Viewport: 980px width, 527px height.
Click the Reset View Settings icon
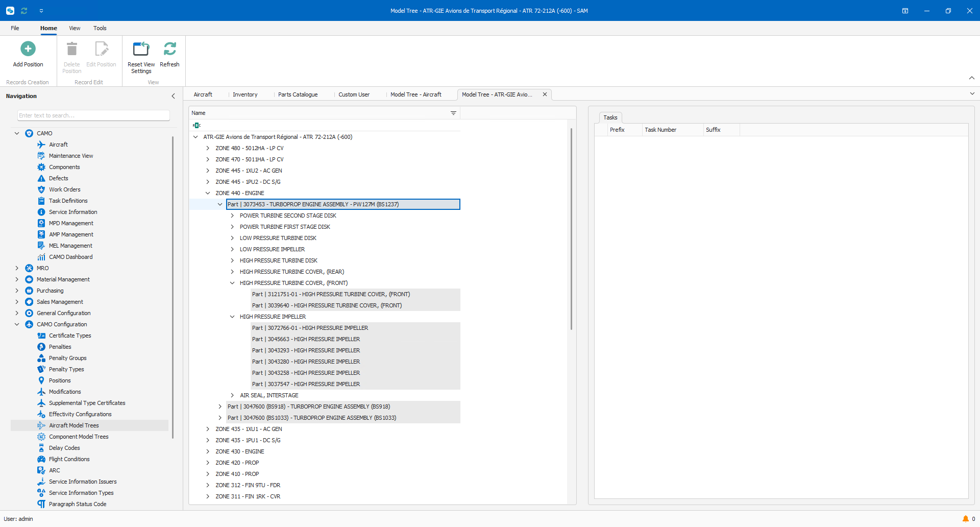click(141, 49)
